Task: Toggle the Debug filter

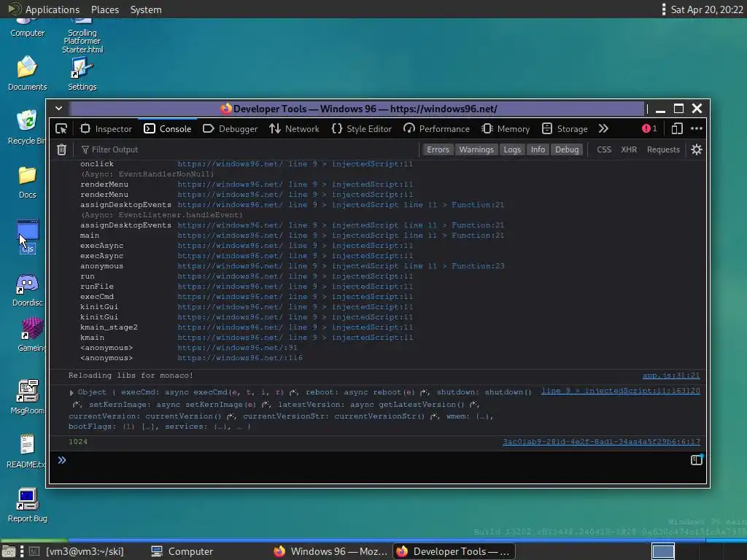Action: (566, 149)
